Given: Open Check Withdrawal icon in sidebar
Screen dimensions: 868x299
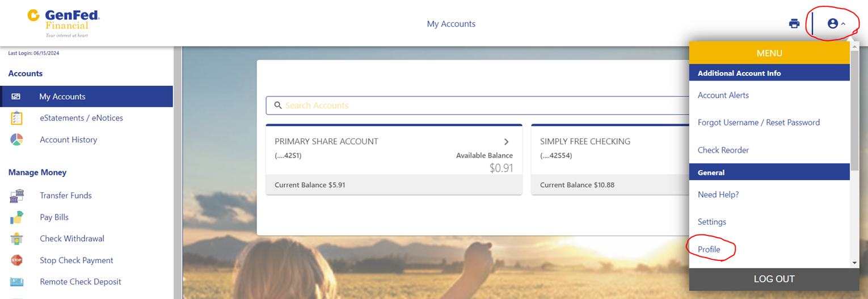Looking at the screenshot, I should (x=16, y=239).
